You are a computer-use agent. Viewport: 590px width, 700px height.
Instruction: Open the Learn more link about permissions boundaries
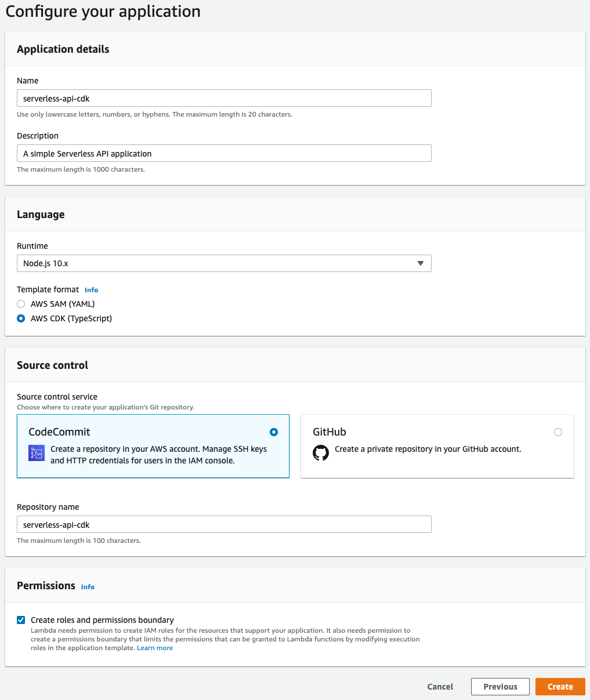tap(154, 647)
